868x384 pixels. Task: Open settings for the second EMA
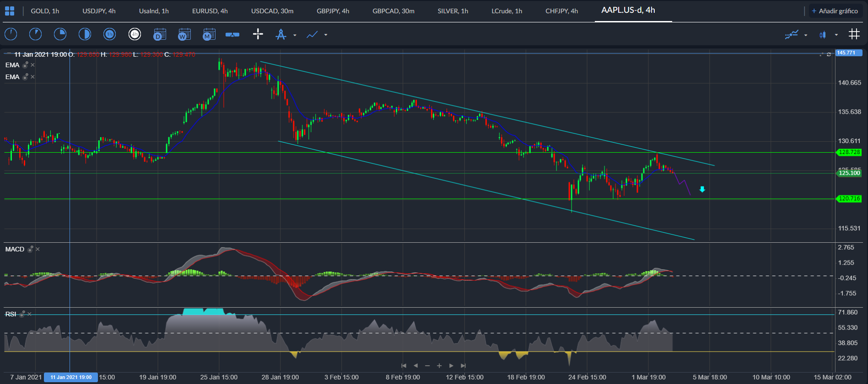pyautogui.click(x=26, y=77)
